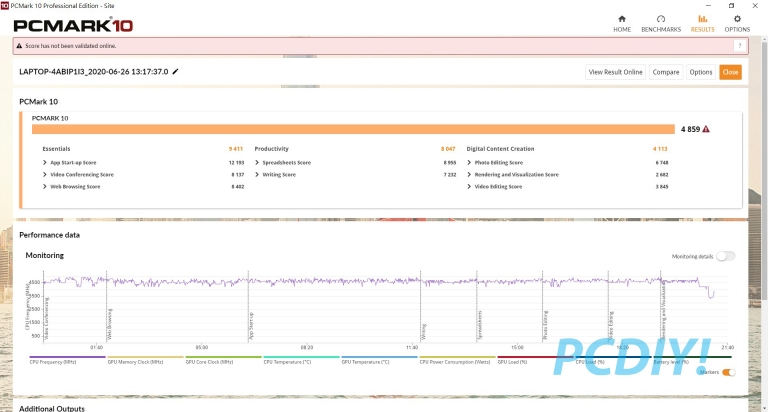Click the results bar chart icon
This screenshot has height=412, width=768.
[x=702, y=19]
